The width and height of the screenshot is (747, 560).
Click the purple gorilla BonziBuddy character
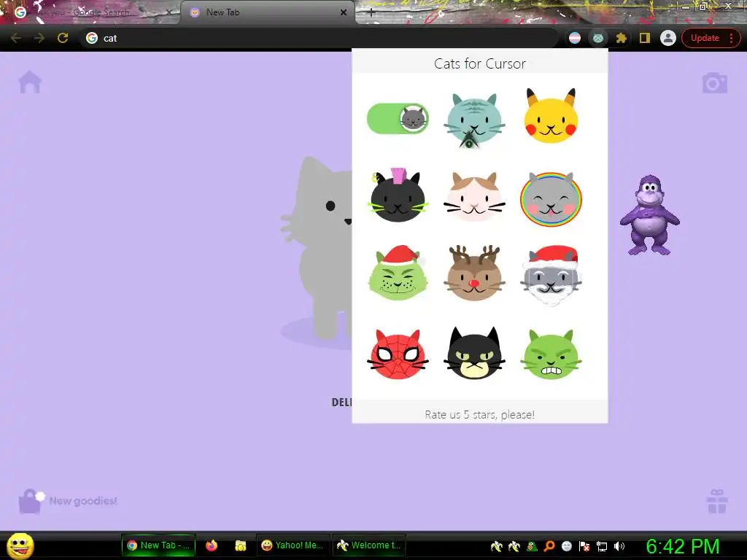click(x=649, y=215)
